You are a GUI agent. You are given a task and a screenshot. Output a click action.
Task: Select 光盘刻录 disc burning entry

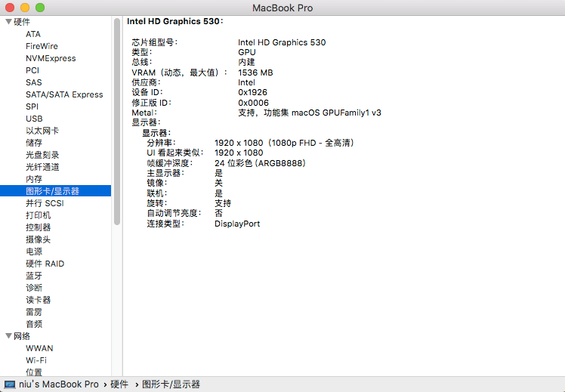point(42,155)
